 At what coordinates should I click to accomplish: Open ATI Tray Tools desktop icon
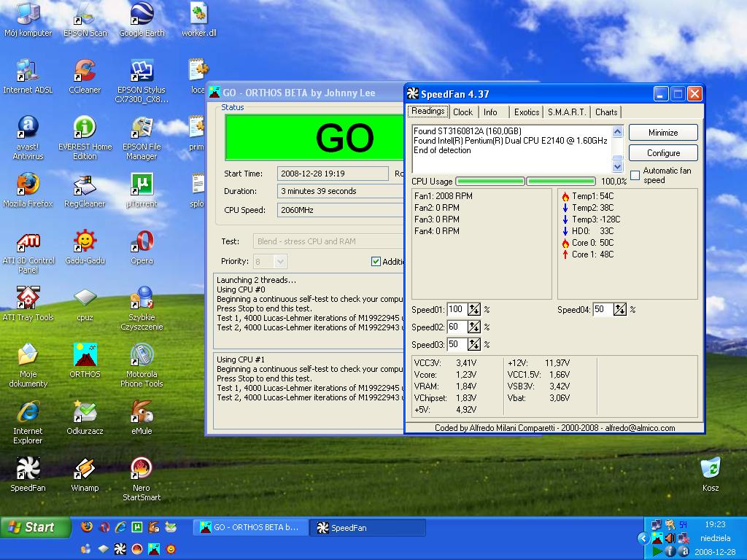(x=28, y=304)
